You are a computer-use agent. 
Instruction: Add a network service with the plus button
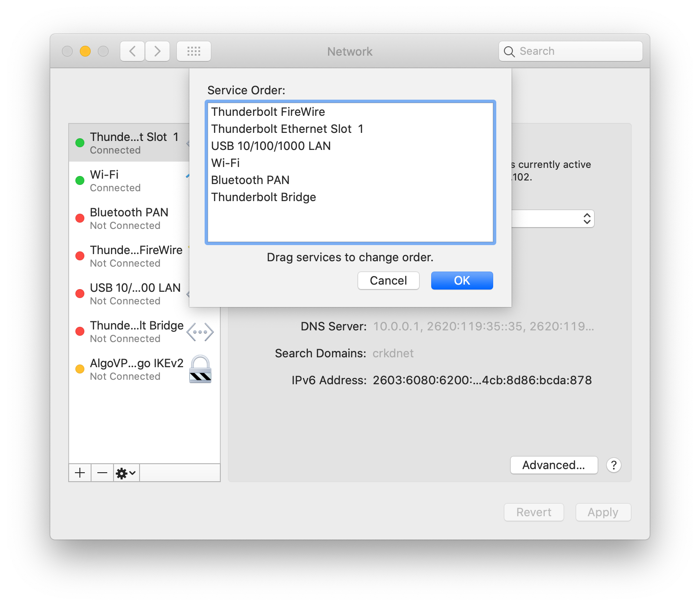coord(80,473)
